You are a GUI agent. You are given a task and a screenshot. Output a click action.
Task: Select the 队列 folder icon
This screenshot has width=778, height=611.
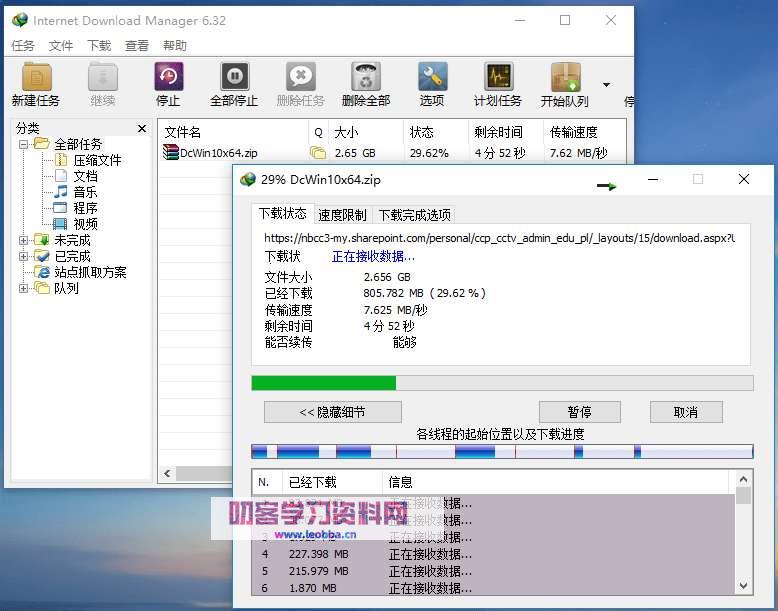coord(42,288)
